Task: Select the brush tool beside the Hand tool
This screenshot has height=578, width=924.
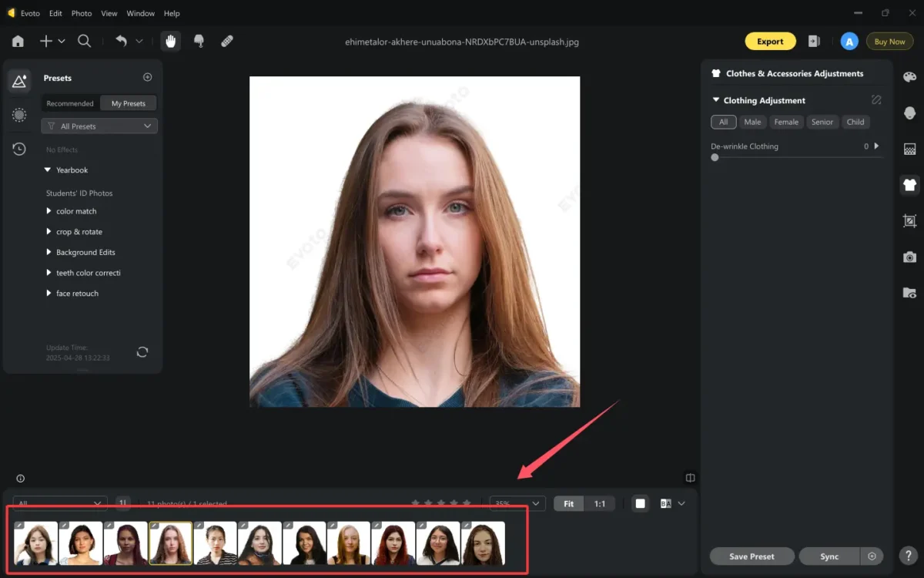Action: tap(199, 42)
